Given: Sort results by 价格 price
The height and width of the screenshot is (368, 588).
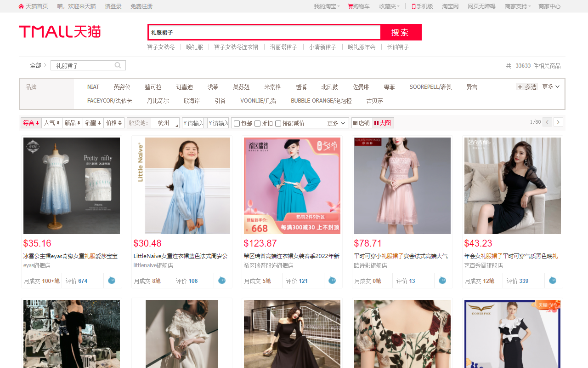Looking at the screenshot, I should 114,123.
